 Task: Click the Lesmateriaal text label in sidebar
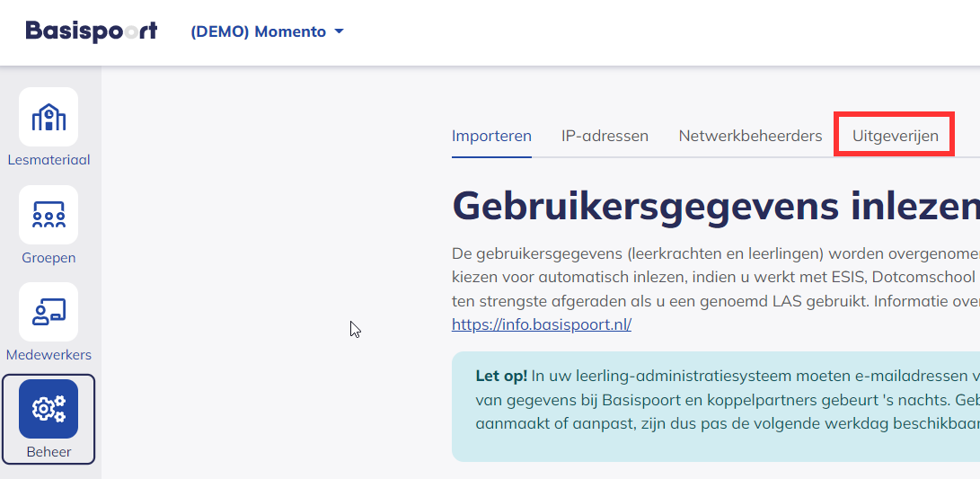tap(49, 160)
